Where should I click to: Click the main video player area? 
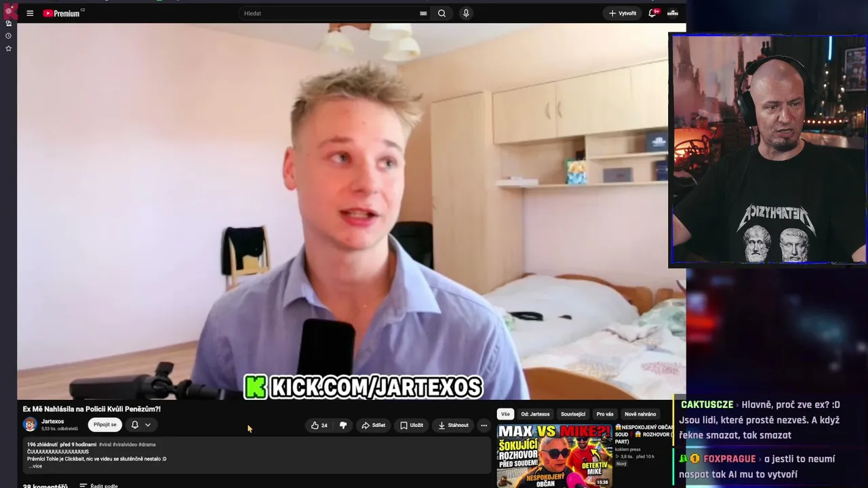[351, 211]
